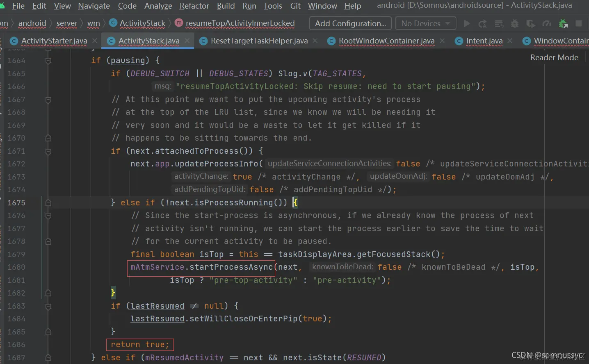Toggle Reader Mode in the editor
The width and height of the screenshot is (589, 364).
tap(554, 57)
